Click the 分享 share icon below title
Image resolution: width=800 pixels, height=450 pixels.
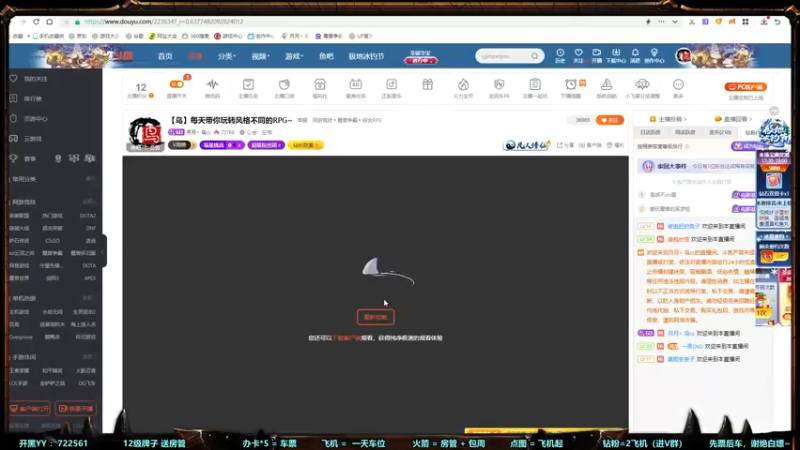click(565, 145)
